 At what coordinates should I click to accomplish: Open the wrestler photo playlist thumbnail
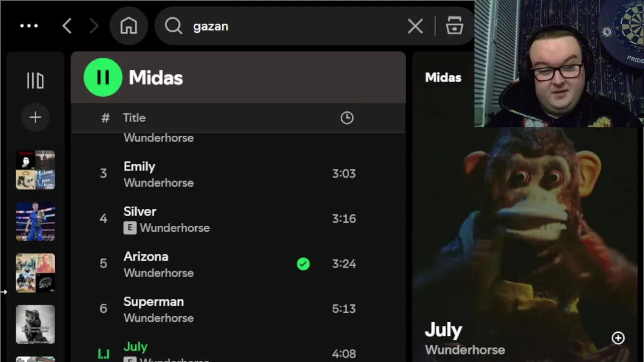pos(35,222)
